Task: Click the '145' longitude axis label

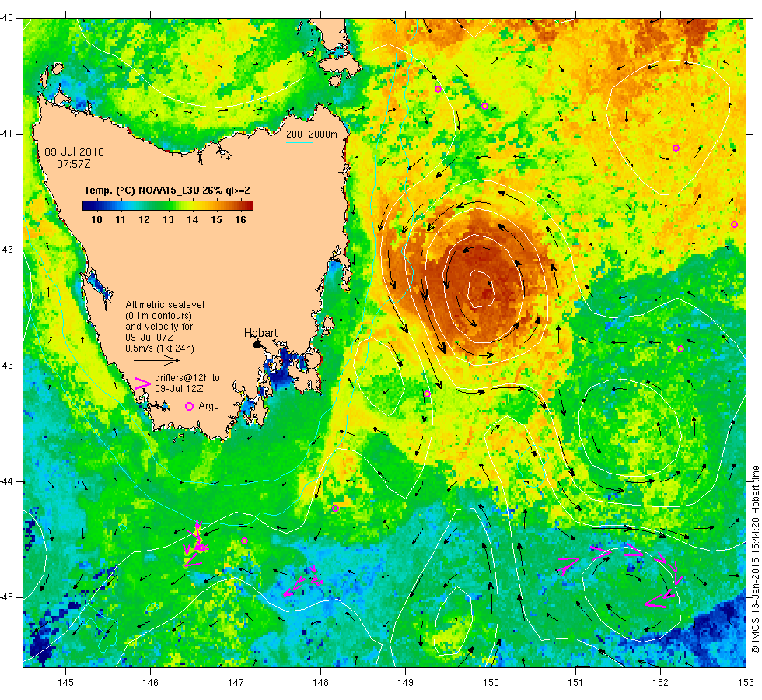Action: 65,683
